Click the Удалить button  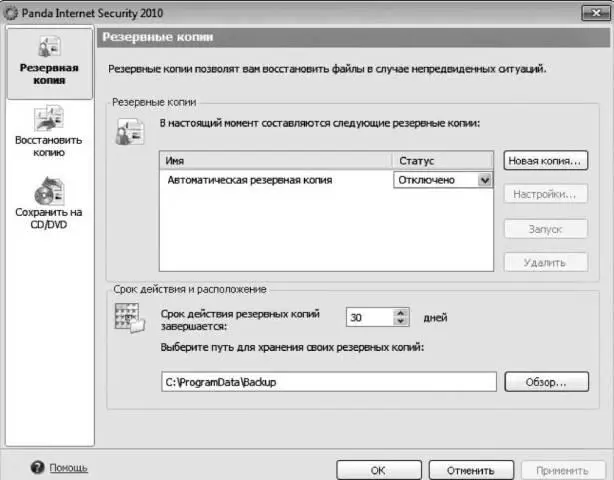click(x=545, y=262)
